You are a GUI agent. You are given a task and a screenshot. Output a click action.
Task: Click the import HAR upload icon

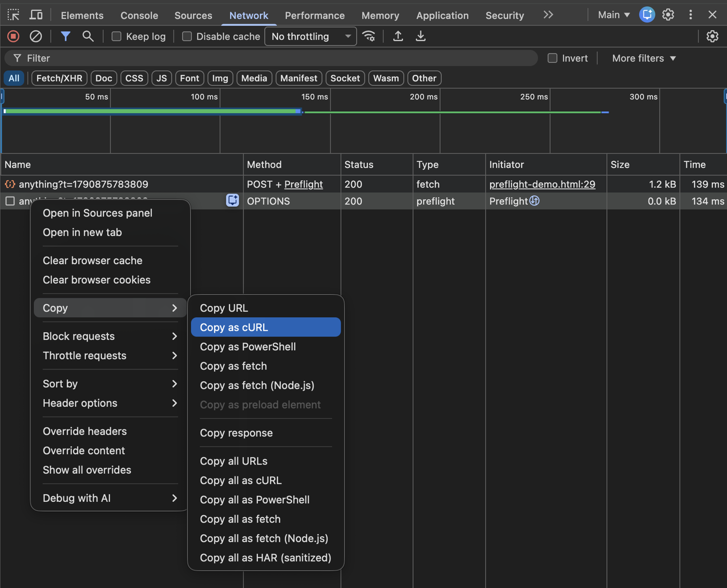[x=398, y=36]
